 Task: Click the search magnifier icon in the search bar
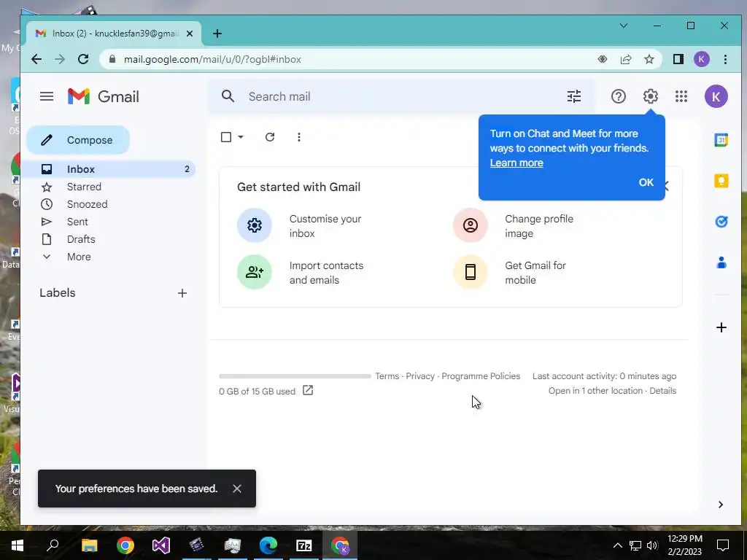click(x=228, y=97)
